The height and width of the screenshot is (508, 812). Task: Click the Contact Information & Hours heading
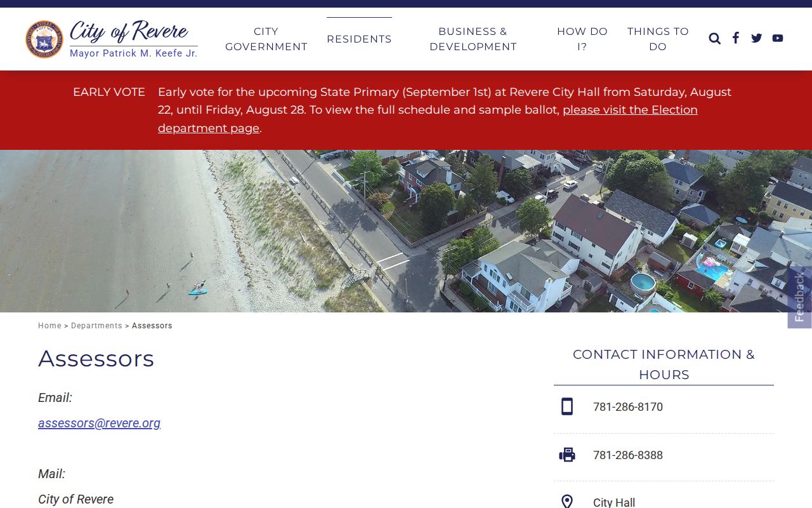pos(664,364)
